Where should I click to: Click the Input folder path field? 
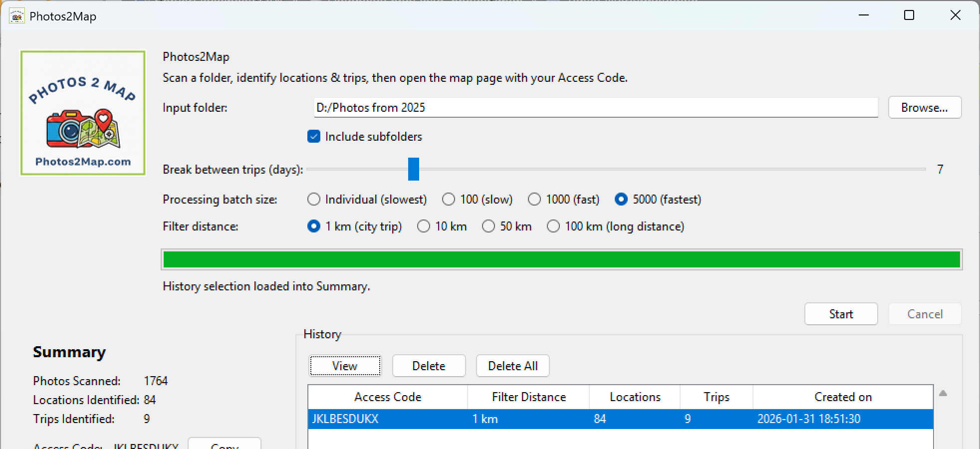(595, 108)
